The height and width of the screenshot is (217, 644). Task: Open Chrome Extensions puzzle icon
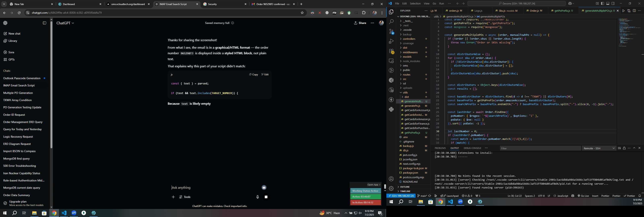(x=364, y=13)
